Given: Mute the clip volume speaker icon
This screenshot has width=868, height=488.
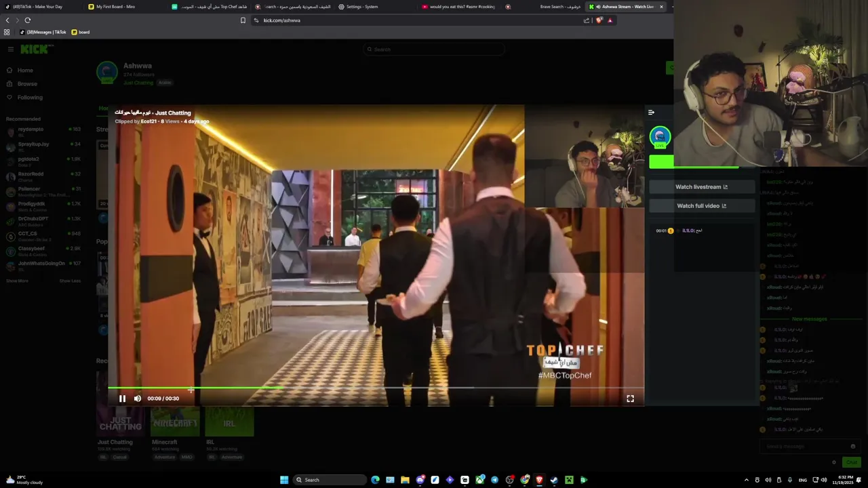Looking at the screenshot, I should click(x=138, y=399).
